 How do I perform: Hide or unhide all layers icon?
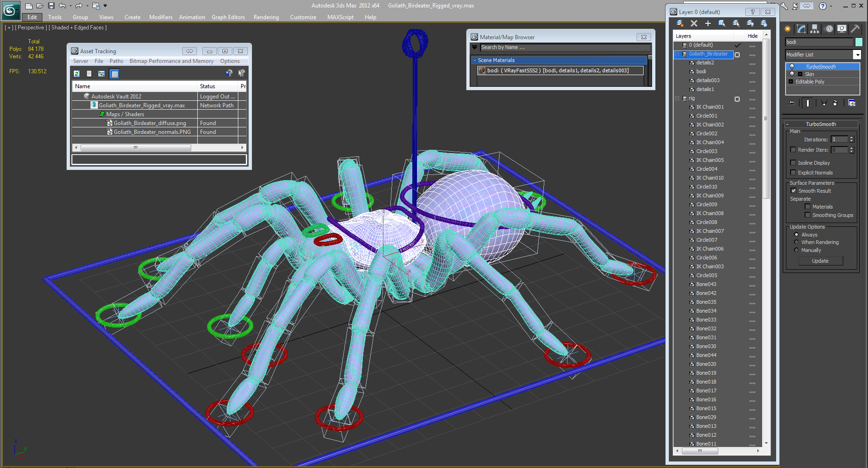tap(750, 23)
